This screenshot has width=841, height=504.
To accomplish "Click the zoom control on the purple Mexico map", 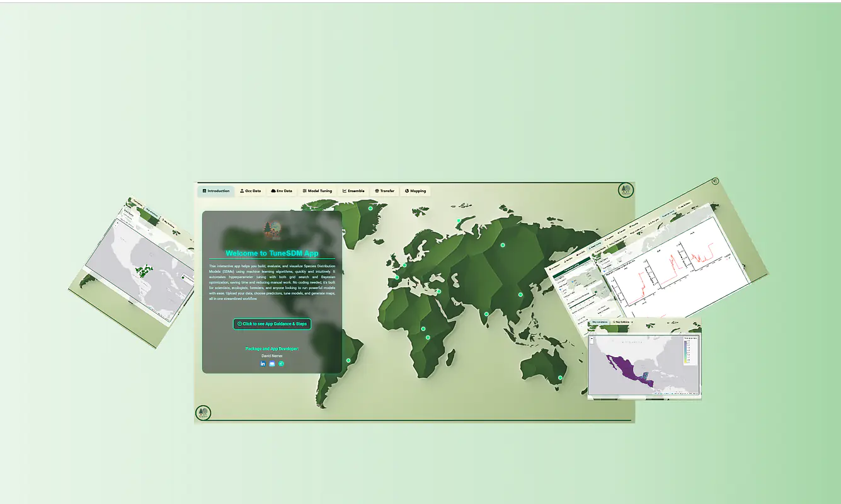I will click(x=592, y=340).
